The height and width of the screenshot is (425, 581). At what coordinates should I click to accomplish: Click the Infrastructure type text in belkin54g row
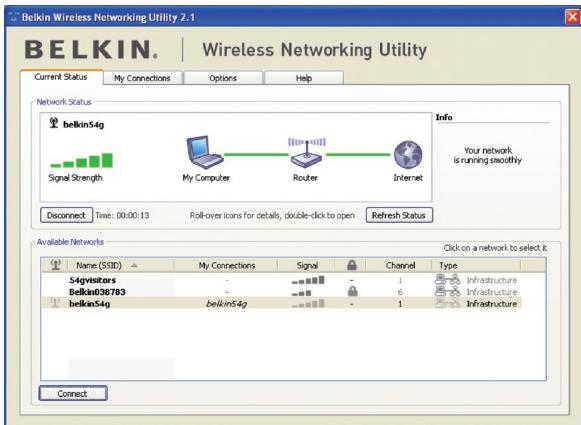(x=491, y=304)
